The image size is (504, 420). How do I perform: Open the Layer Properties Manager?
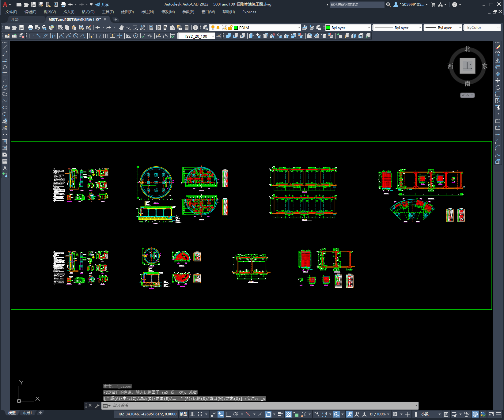coord(205,28)
